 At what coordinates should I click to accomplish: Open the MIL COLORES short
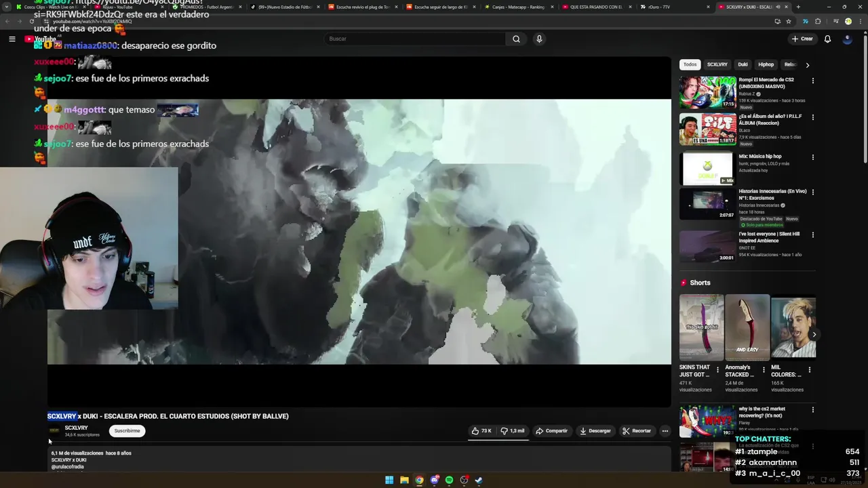[x=793, y=327]
